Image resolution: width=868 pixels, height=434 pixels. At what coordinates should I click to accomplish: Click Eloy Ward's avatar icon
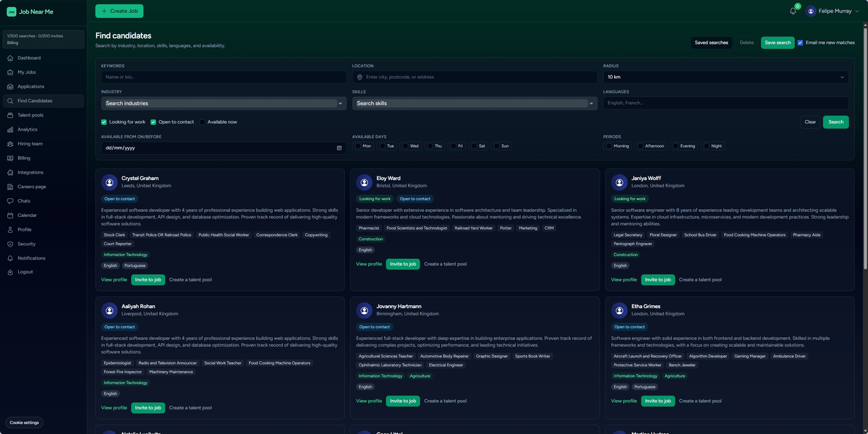[365, 182]
